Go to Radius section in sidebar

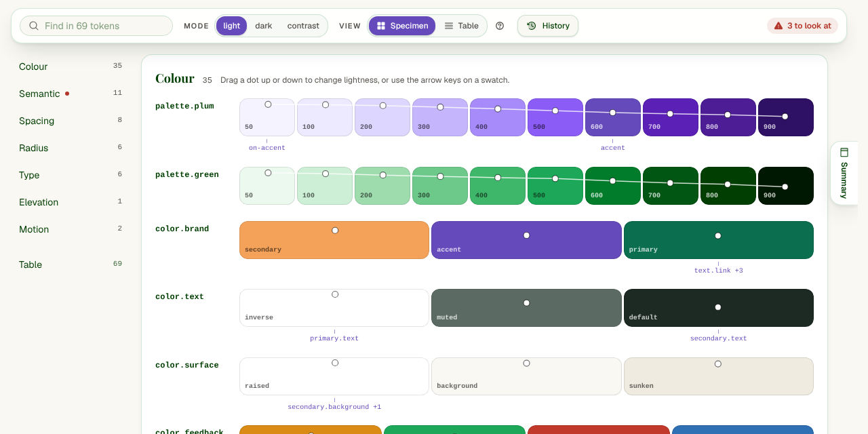71,148
